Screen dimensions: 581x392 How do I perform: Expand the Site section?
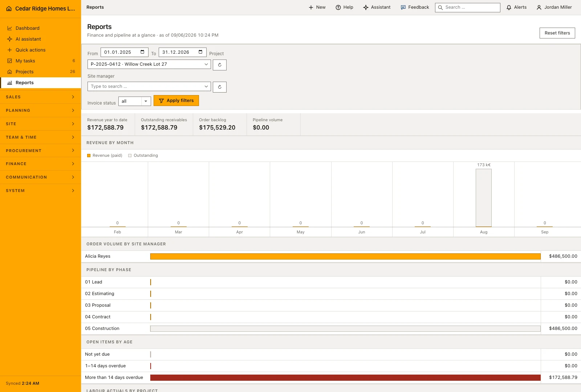(40, 124)
